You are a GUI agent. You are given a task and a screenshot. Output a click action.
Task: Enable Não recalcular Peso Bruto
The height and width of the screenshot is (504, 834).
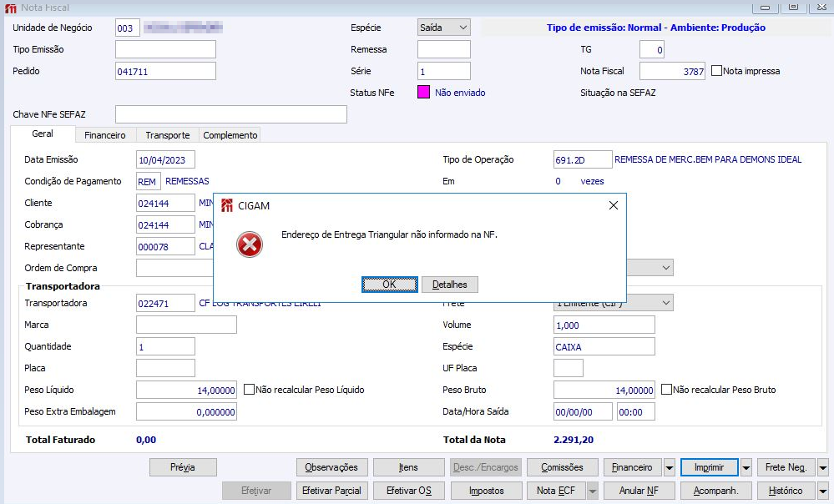coord(666,390)
